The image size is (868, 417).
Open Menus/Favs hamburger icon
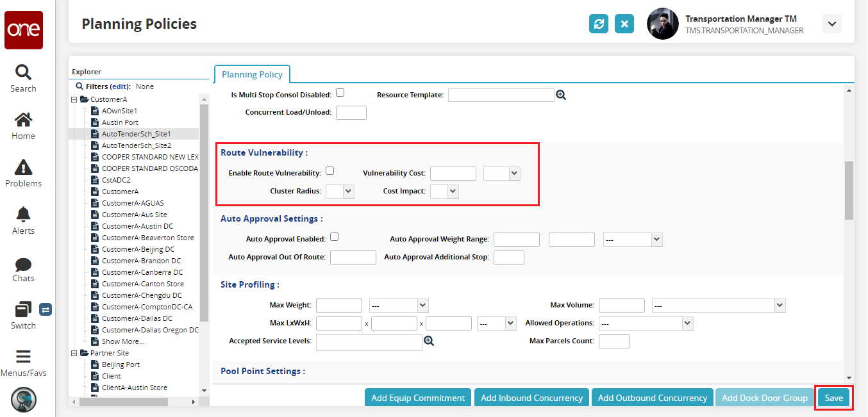click(x=23, y=357)
